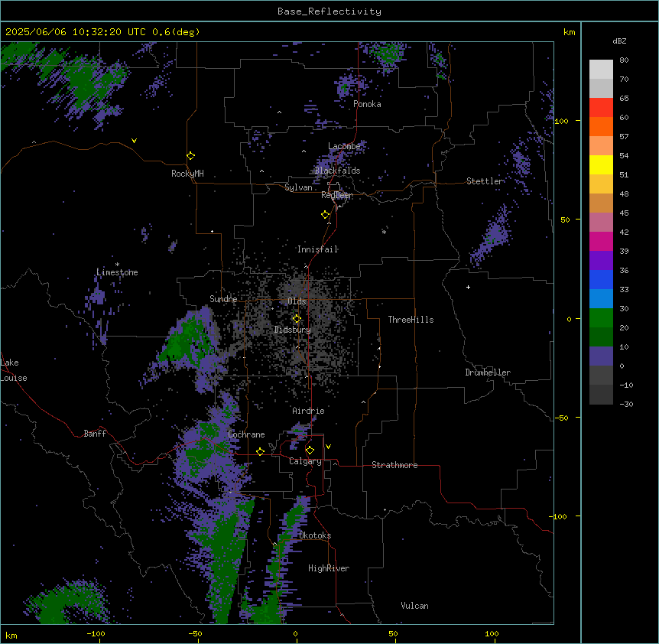Click the dBZ legend heading
The width and height of the screenshot is (659, 644).
[619, 41]
